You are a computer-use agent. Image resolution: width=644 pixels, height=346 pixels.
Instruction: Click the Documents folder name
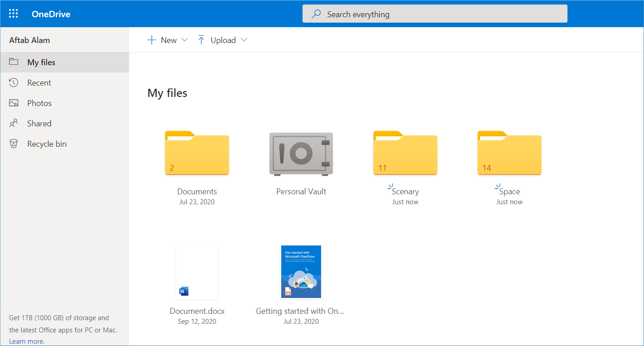(197, 192)
